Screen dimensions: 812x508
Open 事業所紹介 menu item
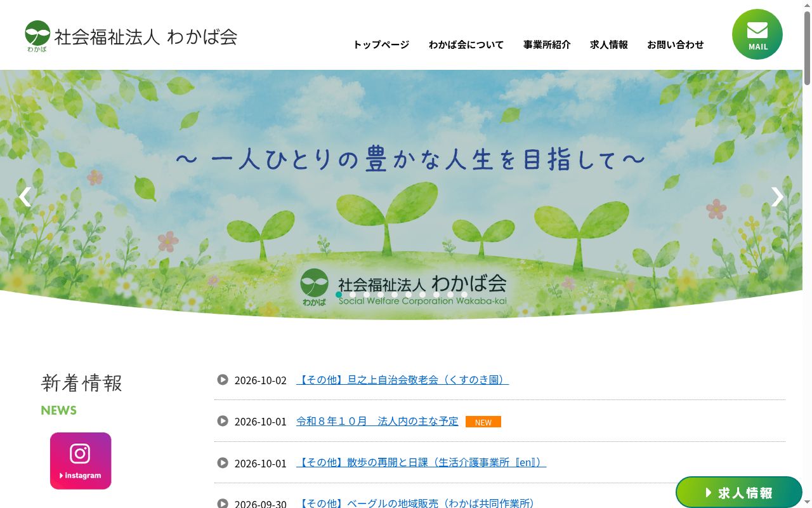pos(547,44)
